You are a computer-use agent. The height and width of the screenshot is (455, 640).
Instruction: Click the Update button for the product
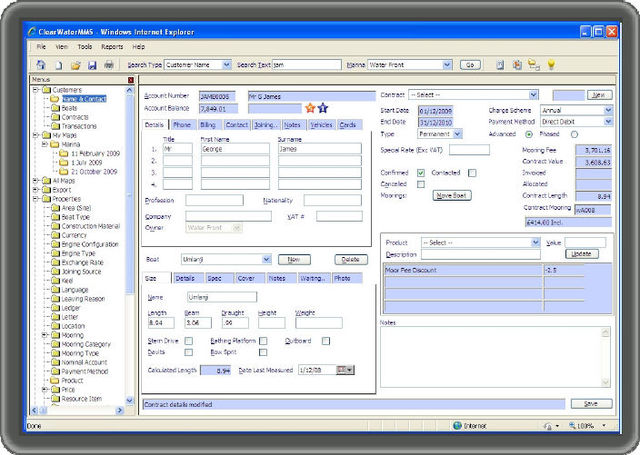click(x=582, y=254)
